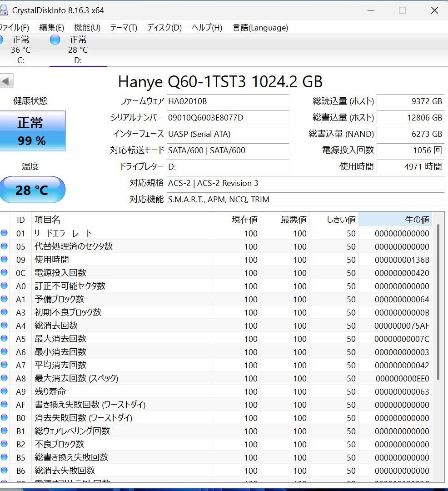Open the 機能(J) dropdown menu

click(87, 28)
